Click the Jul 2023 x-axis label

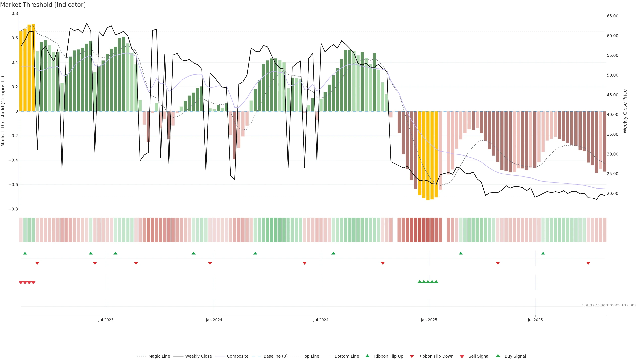tap(106, 320)
